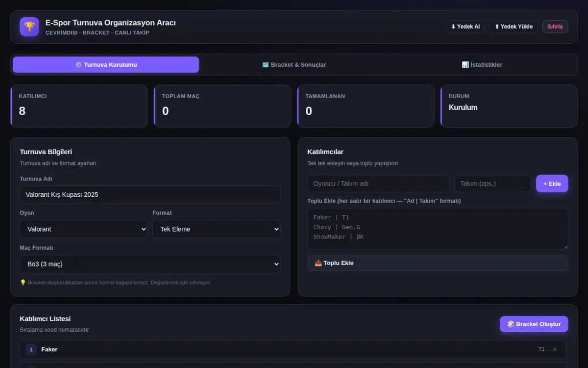Add participant with the + Ekle button
This screenshot has height=368, width=588.
coord(552,184)
